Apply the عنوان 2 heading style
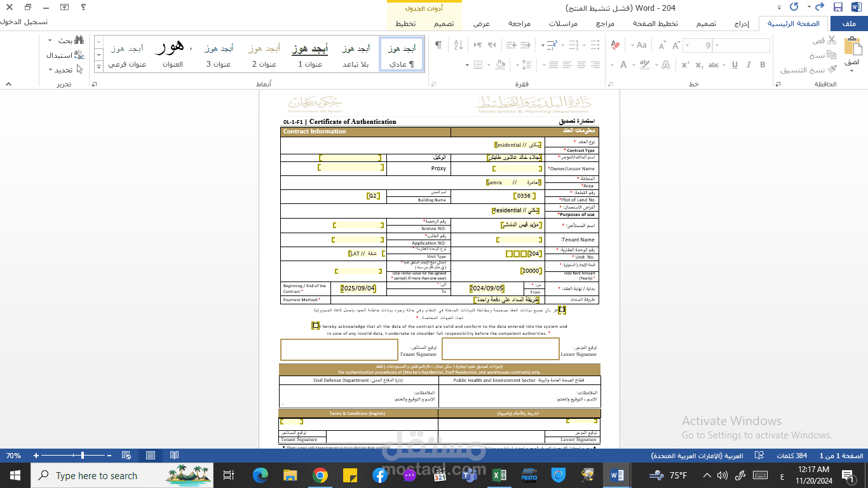The width and height of the screenshot is (868, 488). point(264,54)
